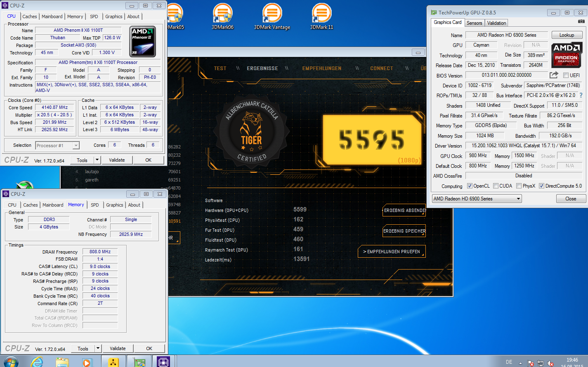Click the network tray icon
The height and width of the screenshot is (367, 588).
click(x=541, y=363)
